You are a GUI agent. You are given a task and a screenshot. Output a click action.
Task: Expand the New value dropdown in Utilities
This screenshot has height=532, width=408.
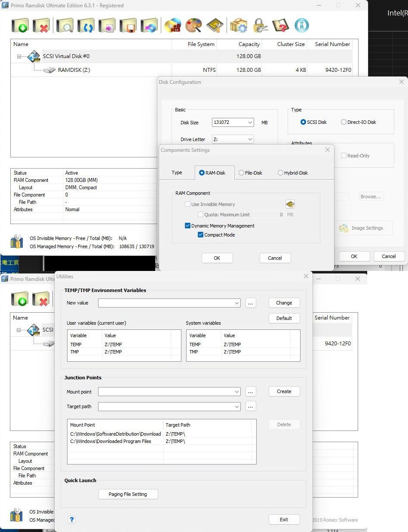click(x=237, y=303)
